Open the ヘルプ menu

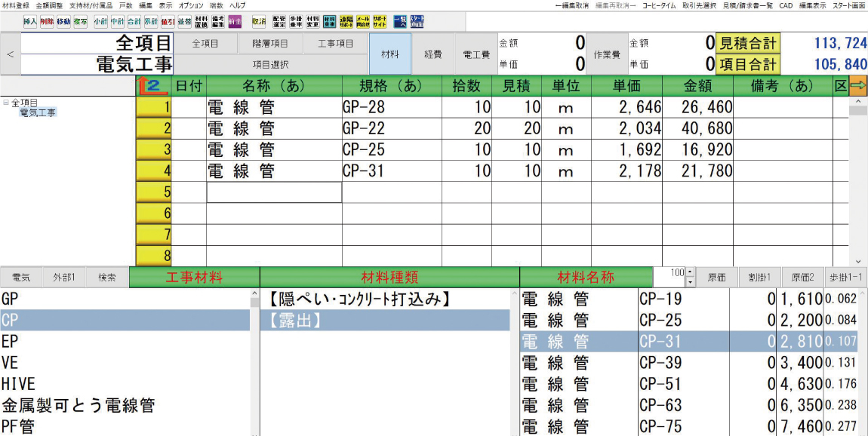tap(238, 5)
